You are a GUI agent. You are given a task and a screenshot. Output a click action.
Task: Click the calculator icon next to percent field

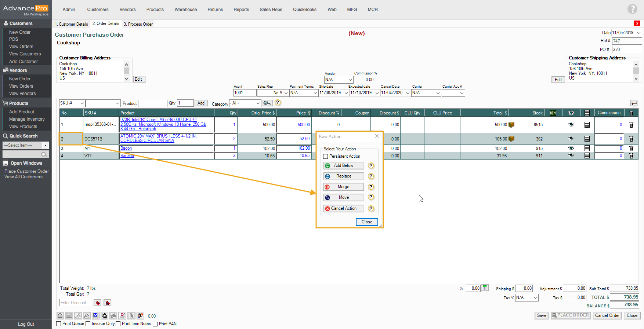pyautogui.click(x=485, y=288)
